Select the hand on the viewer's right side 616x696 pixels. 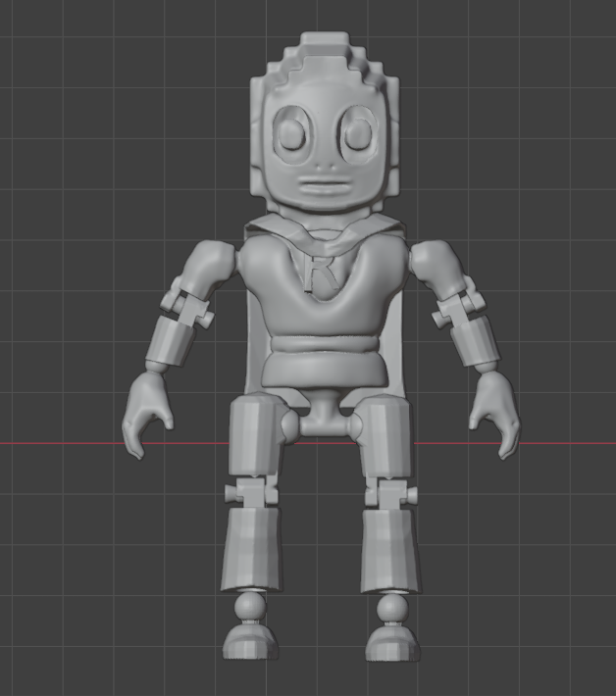[x=494, y=416]
